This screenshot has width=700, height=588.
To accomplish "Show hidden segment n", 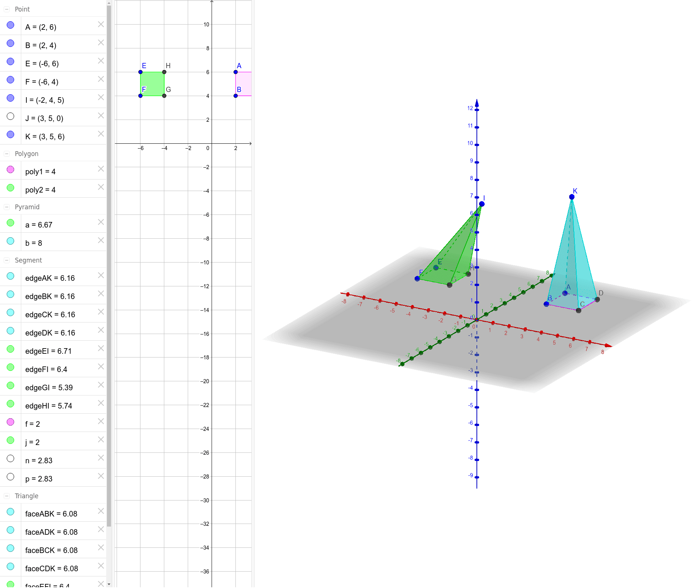I will point(10,458).
